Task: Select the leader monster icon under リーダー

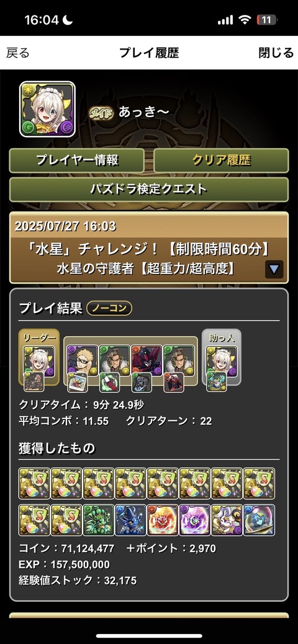Action: [38, 359]
